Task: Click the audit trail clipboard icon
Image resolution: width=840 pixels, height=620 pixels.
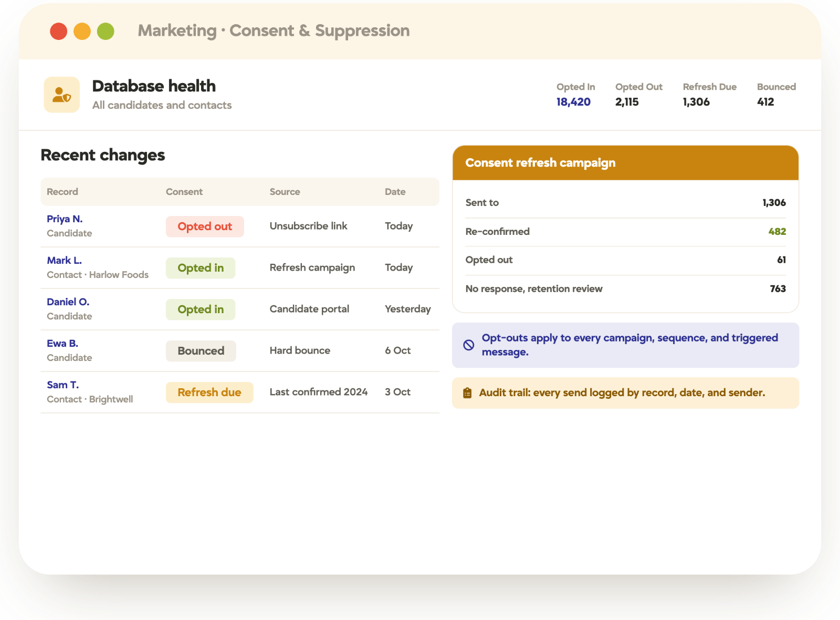Action: coord(467,393)
